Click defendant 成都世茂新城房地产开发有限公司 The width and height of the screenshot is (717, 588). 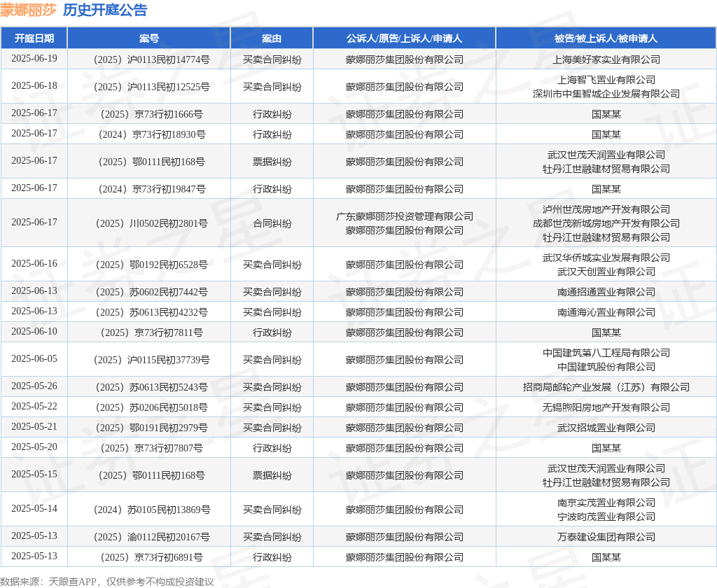pyautogui.click(x=606, y=223)
